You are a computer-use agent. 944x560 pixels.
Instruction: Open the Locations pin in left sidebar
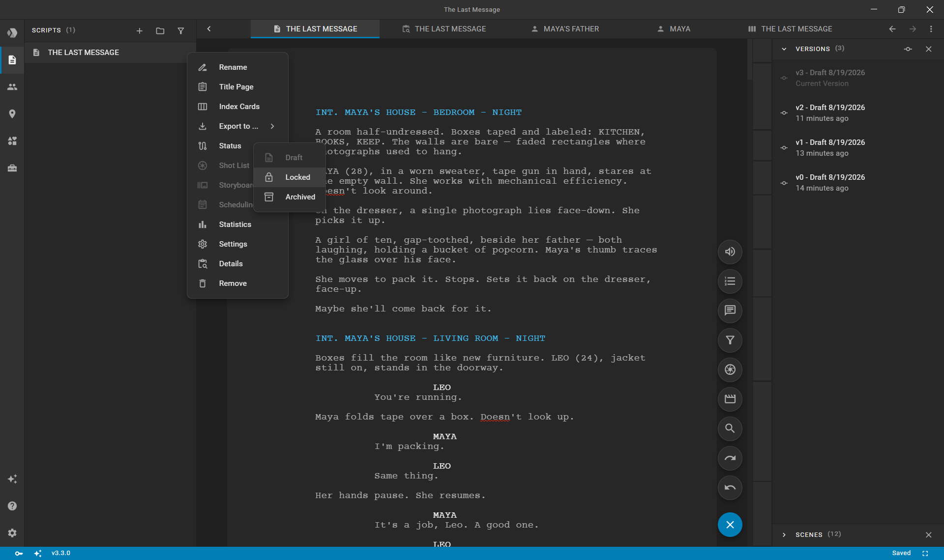click(x=12, y=114)
